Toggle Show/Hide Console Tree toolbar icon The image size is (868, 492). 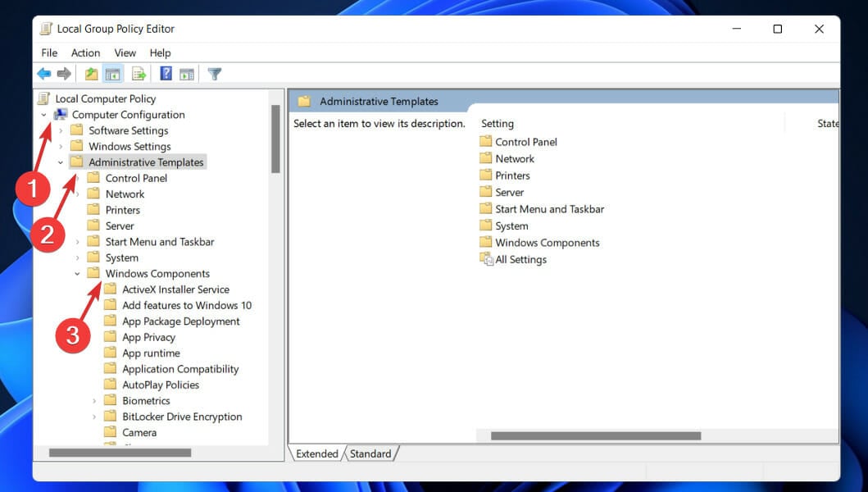112,74
